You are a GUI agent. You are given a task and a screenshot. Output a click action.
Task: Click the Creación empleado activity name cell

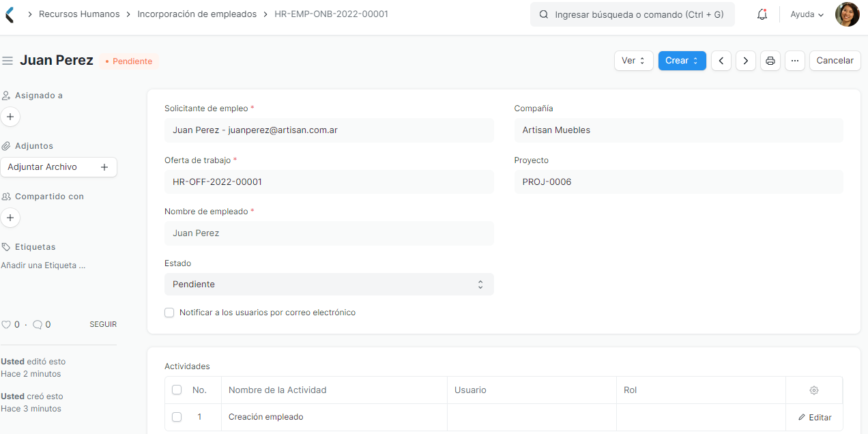click(334, 417)
